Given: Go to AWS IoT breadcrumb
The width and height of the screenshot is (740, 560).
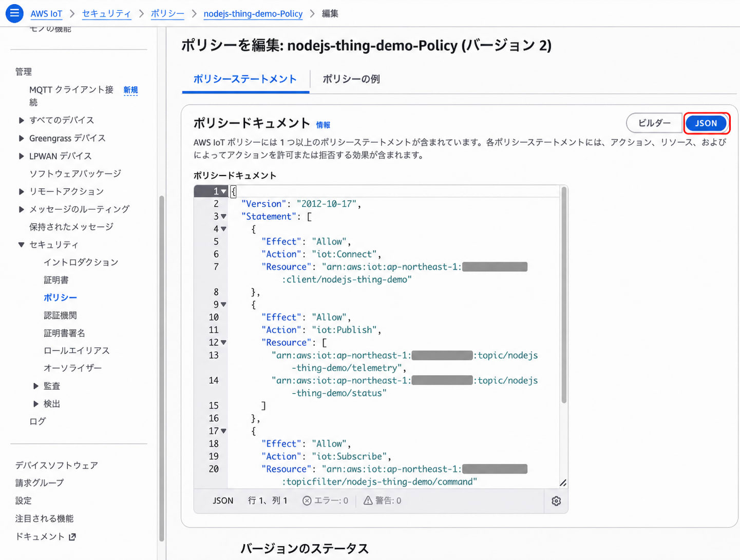Looking at the screenshot, I should point(46,14).
